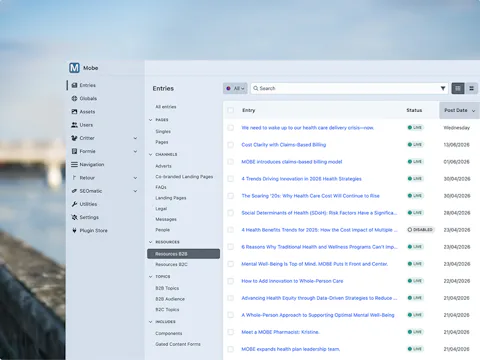Screen dimensions: 480x360
Task: Expand SEOmatic submenu chevron
Action: pyautogui.click(x=135, y=191)
